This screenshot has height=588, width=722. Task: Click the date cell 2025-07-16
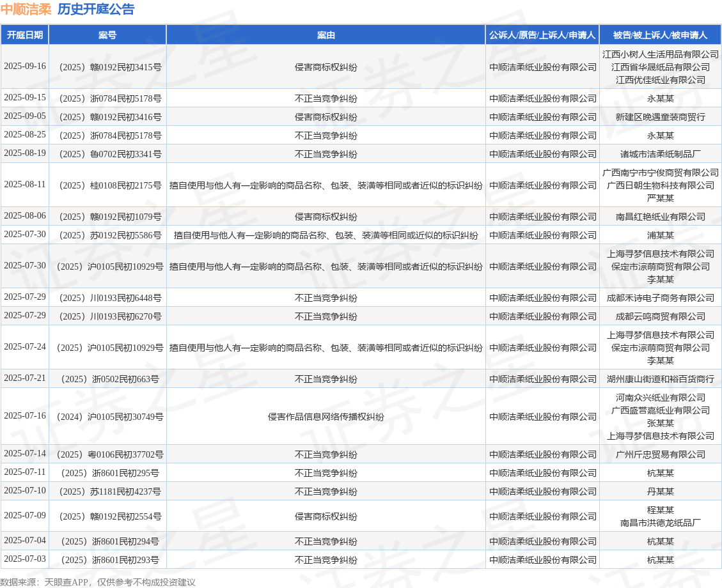pyautogui.click(x=25, y=415)
